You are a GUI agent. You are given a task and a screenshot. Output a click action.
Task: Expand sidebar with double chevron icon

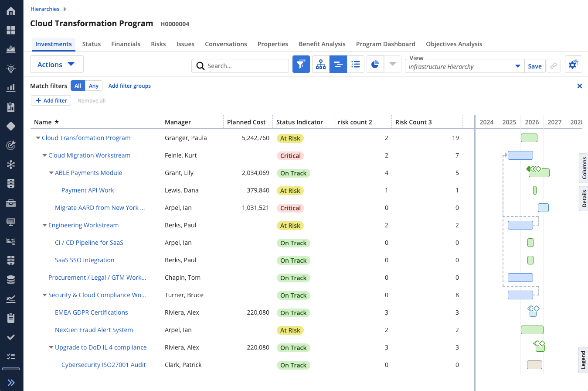coord(11,383)
